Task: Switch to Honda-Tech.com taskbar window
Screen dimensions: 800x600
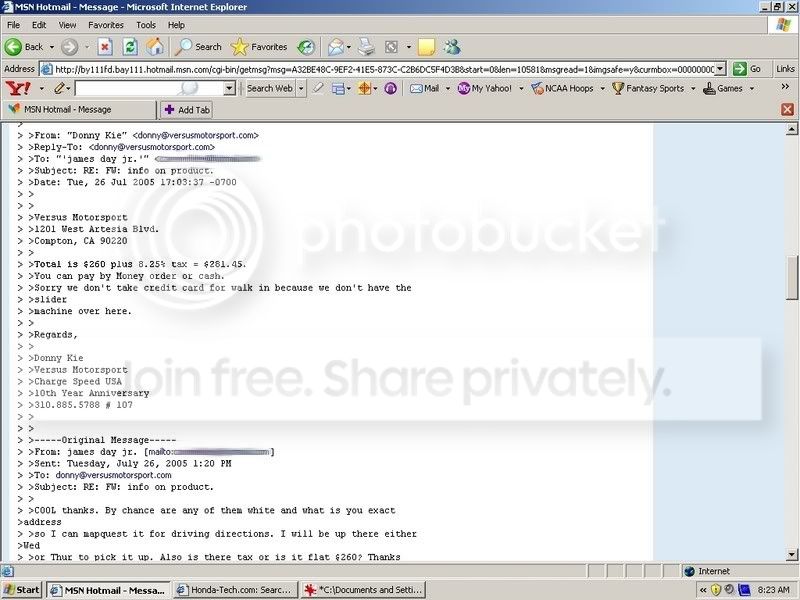Action: tap(236, 590)
